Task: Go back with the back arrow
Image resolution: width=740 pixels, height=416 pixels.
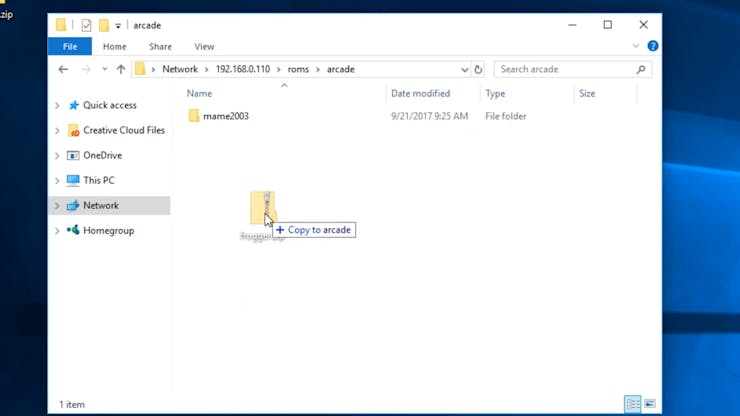Action: (63, 69)
